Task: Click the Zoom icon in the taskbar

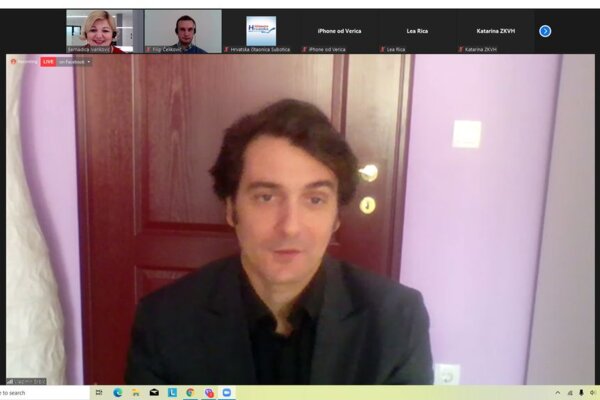Action: (227, 393)
